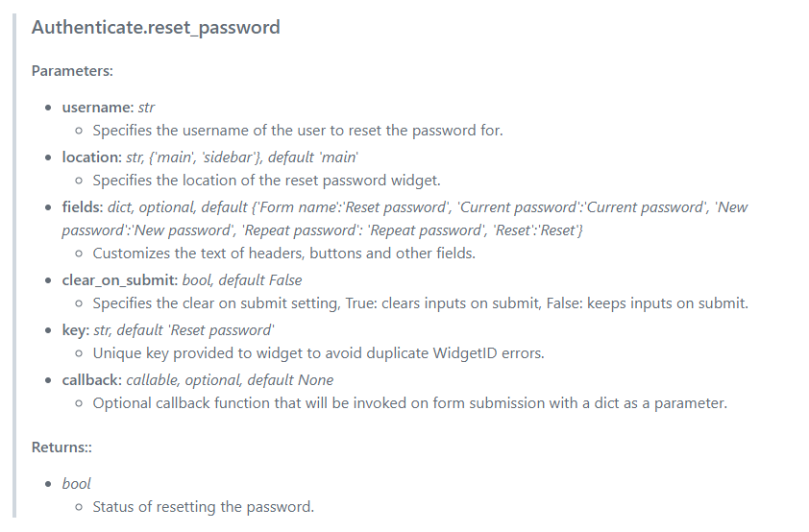Select the username parameter name

tap(97, 107)
